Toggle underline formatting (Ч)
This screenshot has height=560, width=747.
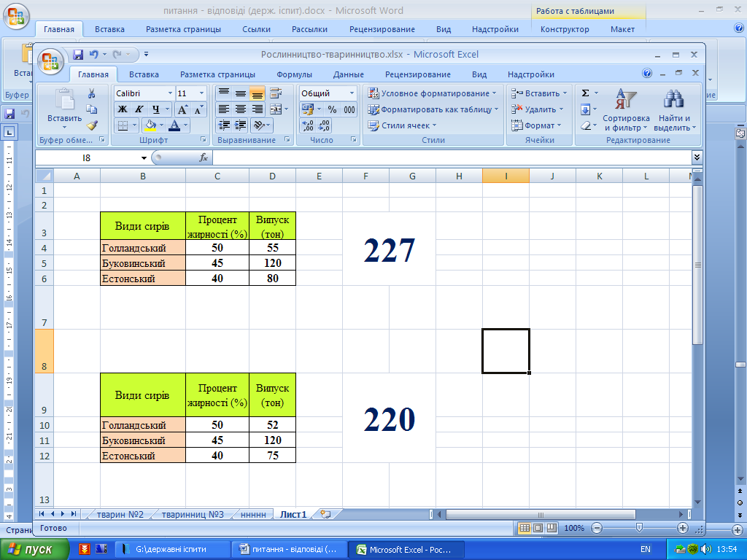point(155,109)
